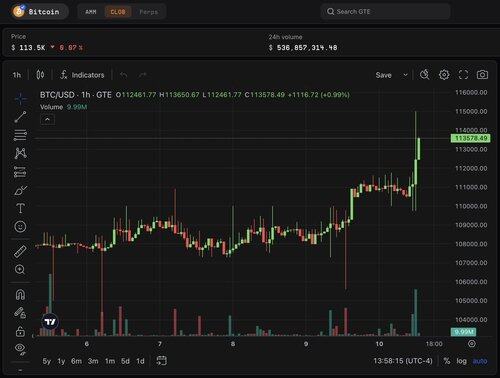The image size is (500, 378).
Task: Select the ruler measure tool
Action: tap(20, 251)
